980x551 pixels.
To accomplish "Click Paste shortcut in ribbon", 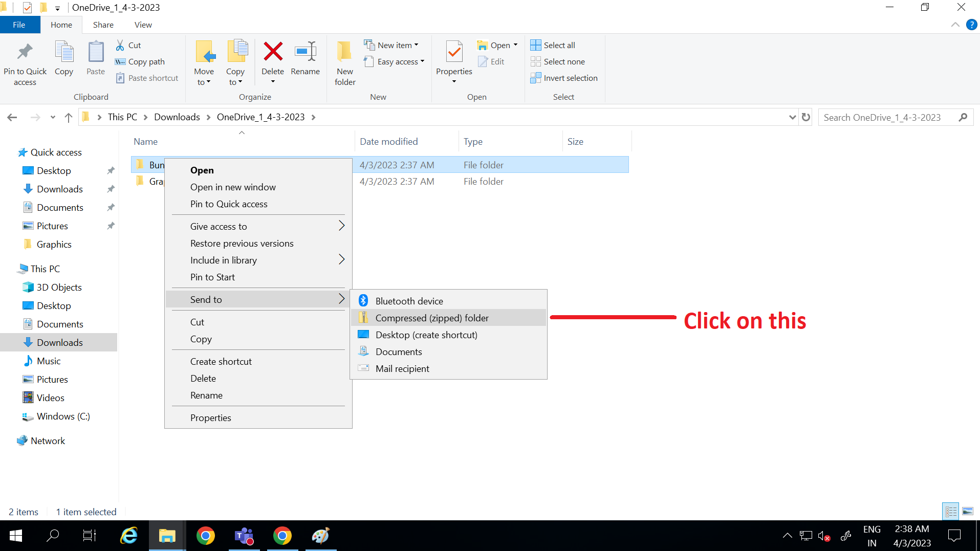I will pyautogui.click(x=147, y=78).
